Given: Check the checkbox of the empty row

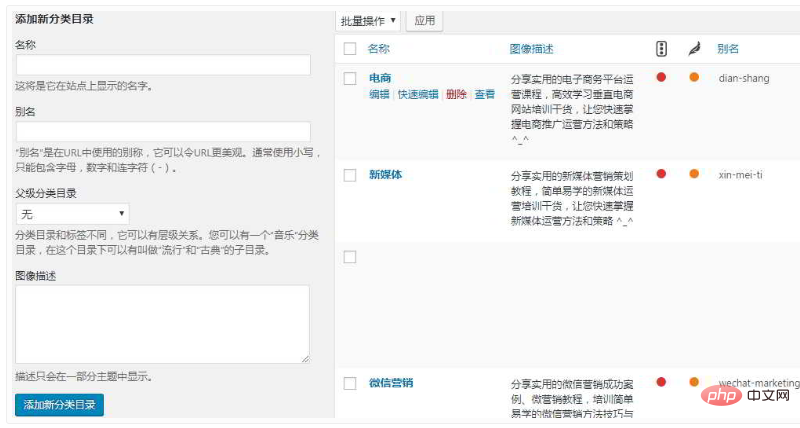Looking at the screenshot, I should coord(350,257).
